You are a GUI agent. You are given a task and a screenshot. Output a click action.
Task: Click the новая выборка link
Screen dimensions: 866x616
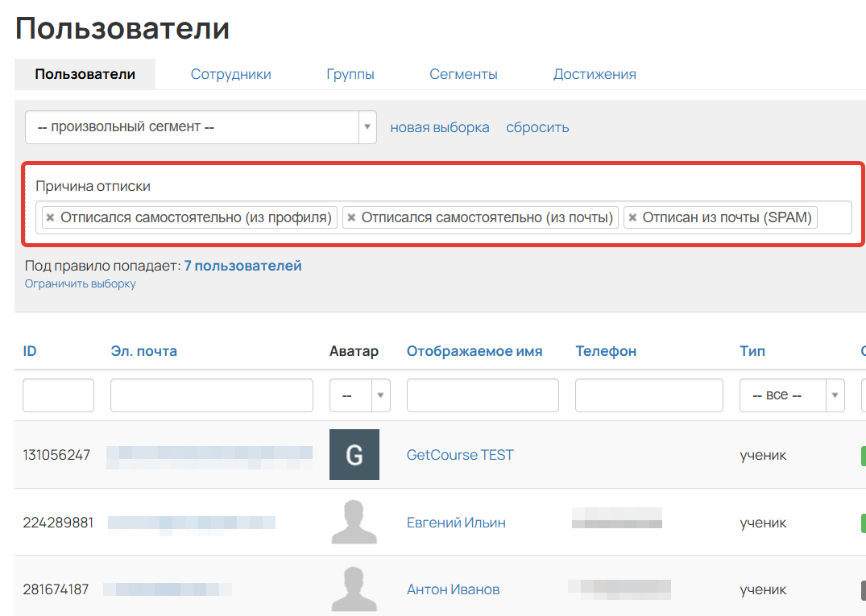(440, 126)
